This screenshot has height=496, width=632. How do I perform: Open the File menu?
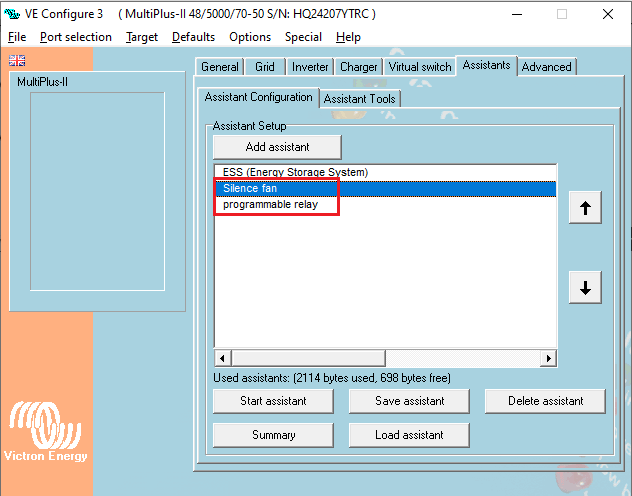coord(17,37)
